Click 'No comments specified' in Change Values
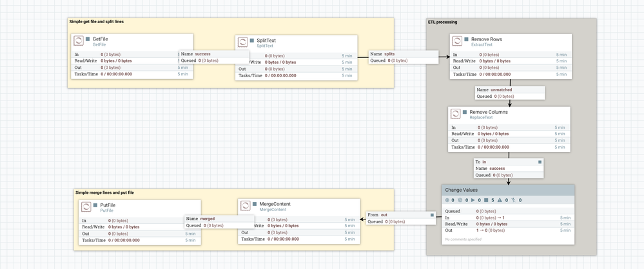The height and width of the screenshot is (269, 644). pyautogui.click(x=463, y=239)
